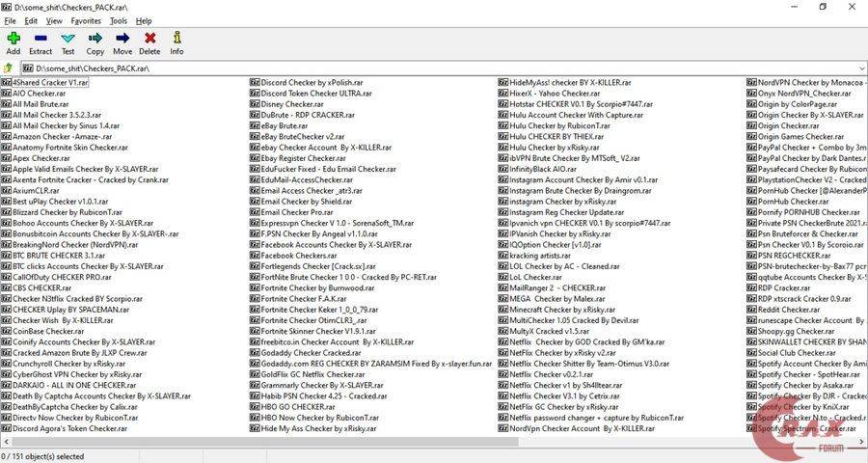Click the Add toolbar icon

[x=14, y=43]
